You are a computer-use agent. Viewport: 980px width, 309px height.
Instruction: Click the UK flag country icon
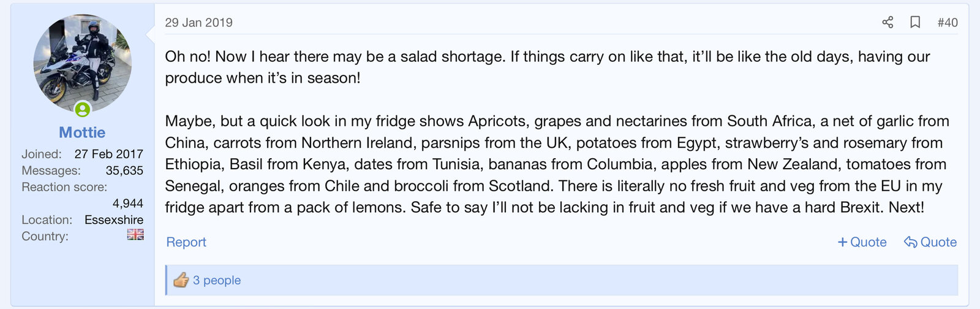point(135,234)
